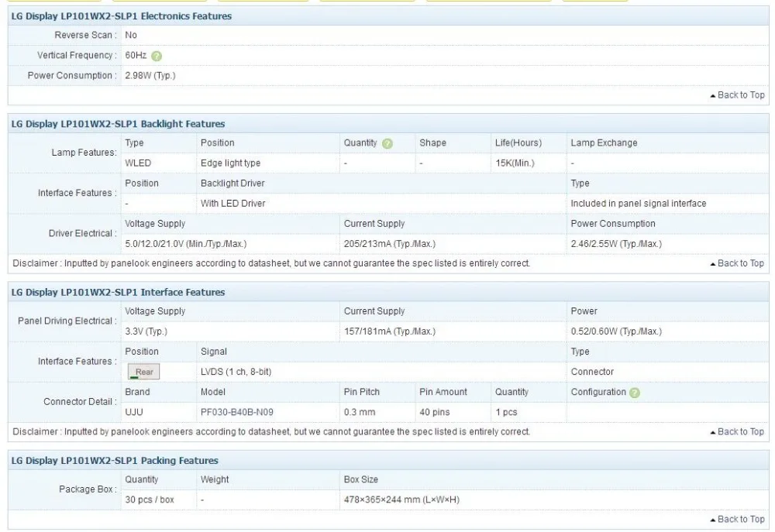This screenshot has width=775, height=532.
Task: Select the Edge light type cell
Action: [x=230, y=163]
